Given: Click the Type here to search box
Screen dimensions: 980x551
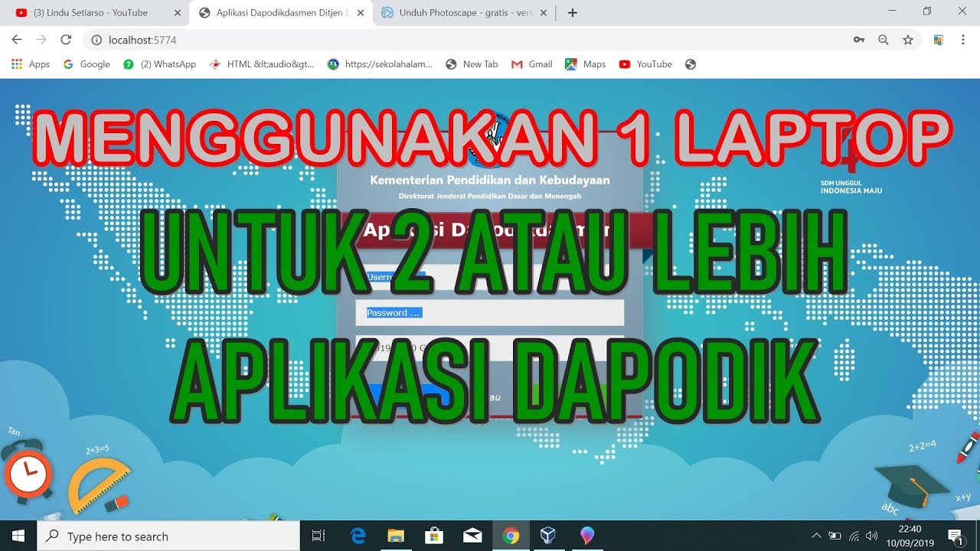Looking at the screenshot, I should point(168,536).
